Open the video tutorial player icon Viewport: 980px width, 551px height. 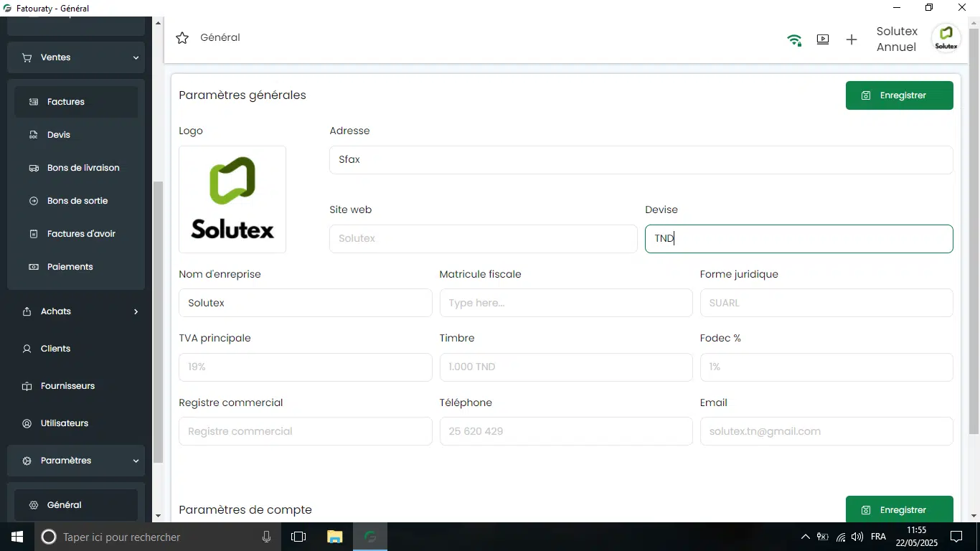[x=823, y=40]
